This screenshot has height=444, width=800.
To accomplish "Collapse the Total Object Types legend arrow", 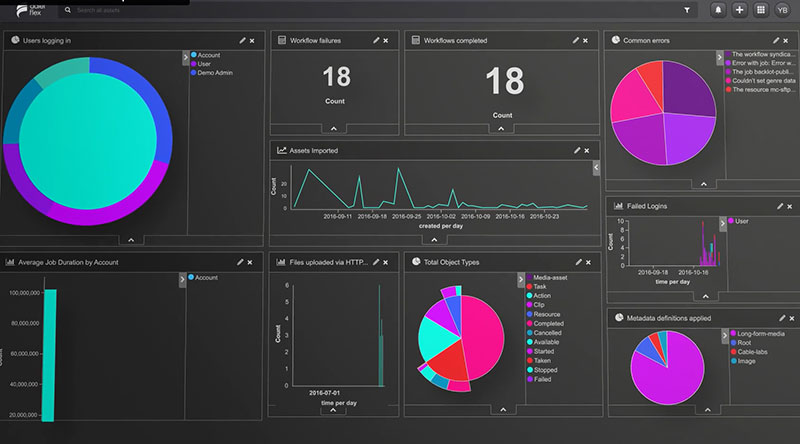I will 520,280.
